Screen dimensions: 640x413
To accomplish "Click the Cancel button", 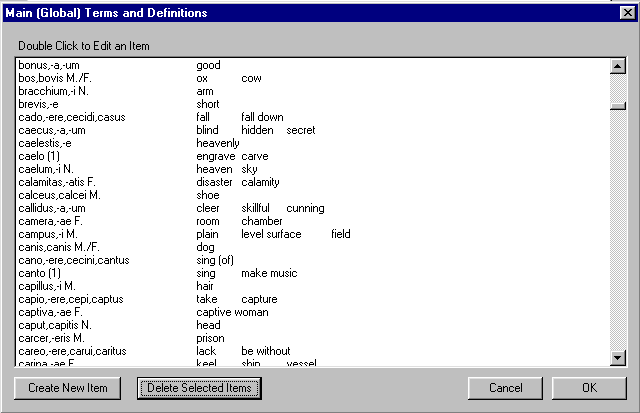I will click(505, 388).
